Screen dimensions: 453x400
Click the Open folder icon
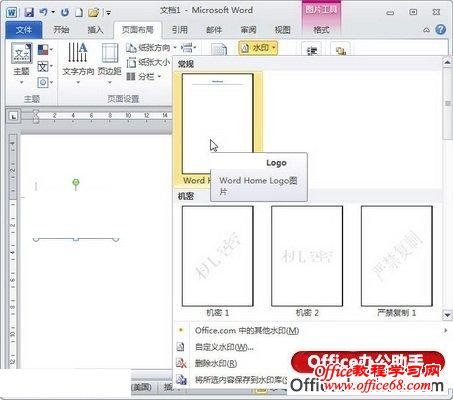[94, 13]
